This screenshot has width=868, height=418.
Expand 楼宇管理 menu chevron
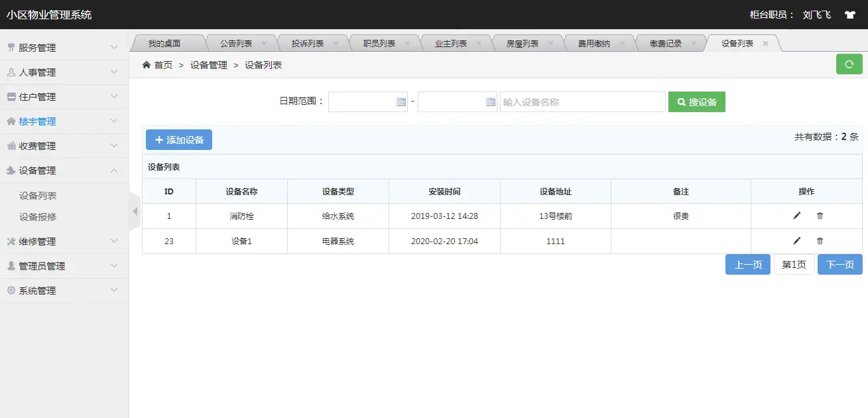[114, 121]
